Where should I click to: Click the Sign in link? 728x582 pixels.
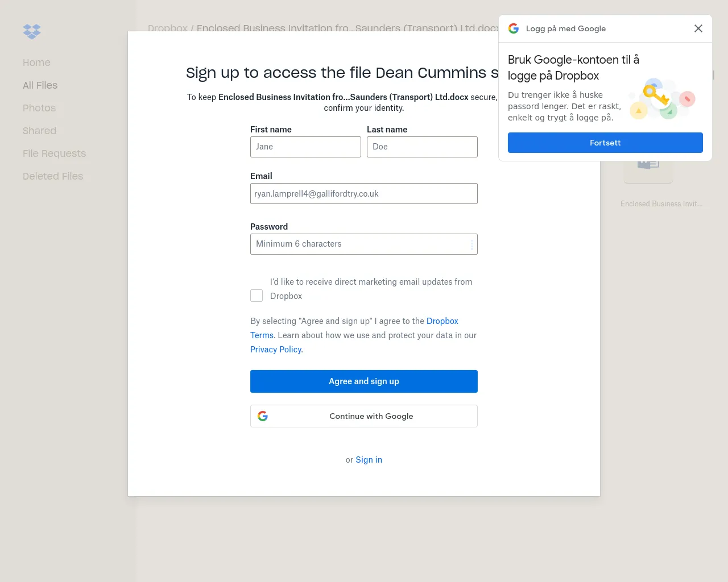coord(369,460)
